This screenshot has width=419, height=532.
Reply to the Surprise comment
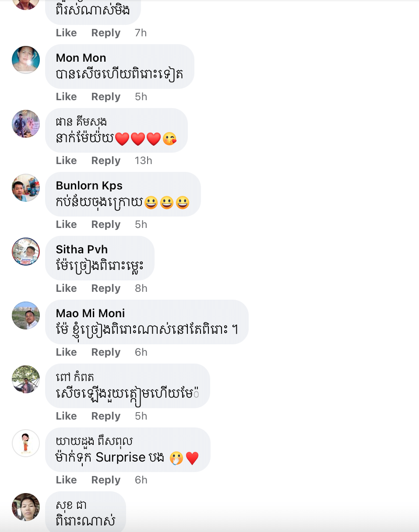click(106, 480)
